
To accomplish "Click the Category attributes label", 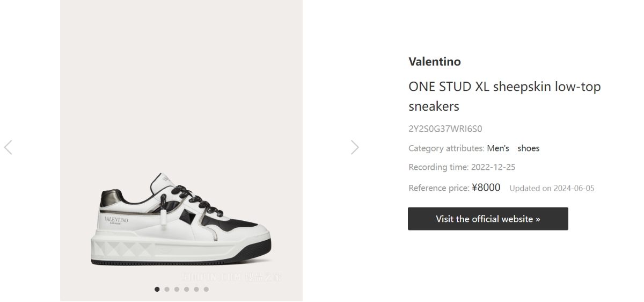I will pyautogui.click(x=446, y=148).
